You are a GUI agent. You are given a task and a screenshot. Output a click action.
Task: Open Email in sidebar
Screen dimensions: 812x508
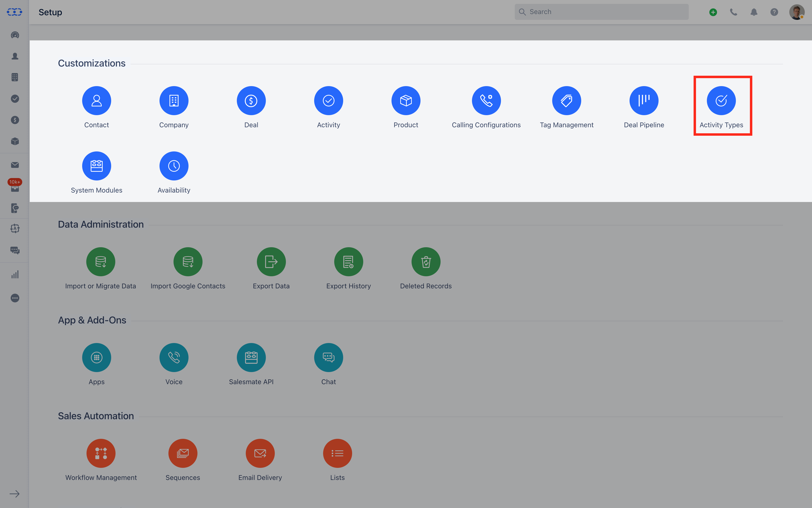click(x=15, y=165)
